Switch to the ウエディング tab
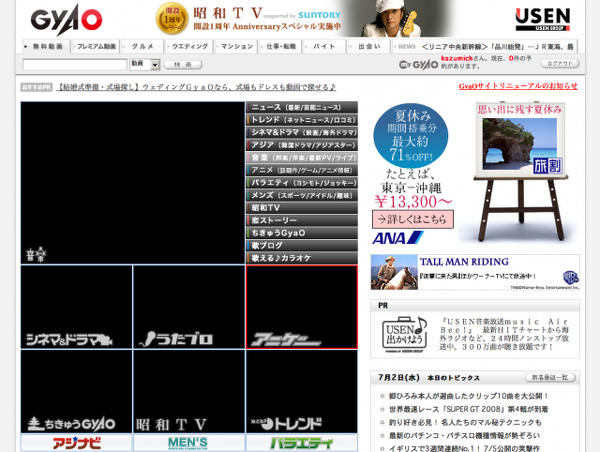This screenshot has width=600, height=452. pyautogui.click(x=189, y=46)
